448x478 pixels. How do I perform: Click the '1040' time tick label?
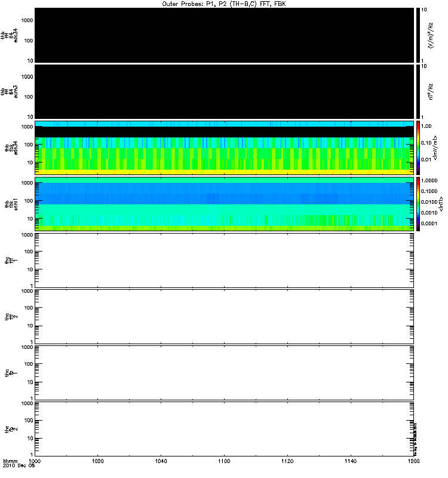click(x=161, y=461)
